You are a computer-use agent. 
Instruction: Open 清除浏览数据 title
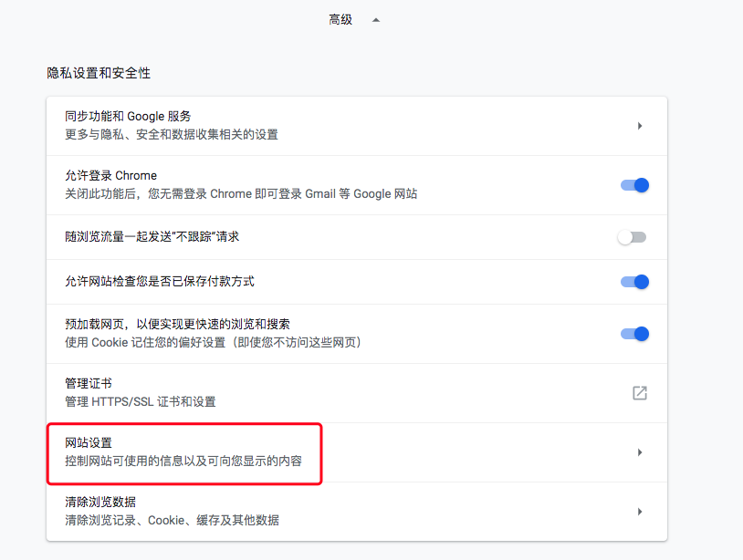(100, 502)
